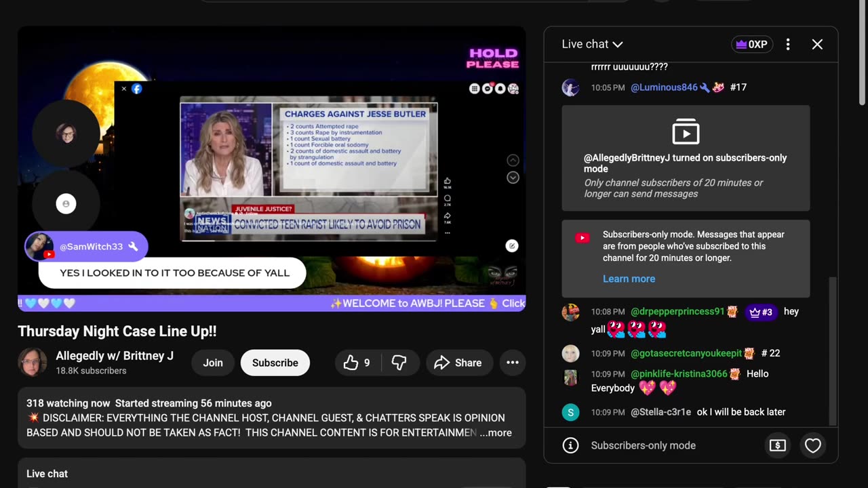Click Luminous846's chat avatar
The image size is (868, 488).
coord(571,87)
